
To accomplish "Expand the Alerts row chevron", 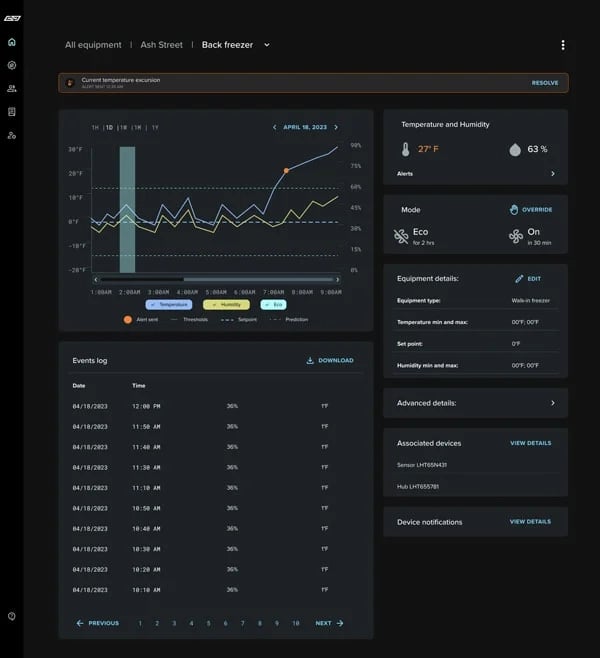I will coord(553,173).
